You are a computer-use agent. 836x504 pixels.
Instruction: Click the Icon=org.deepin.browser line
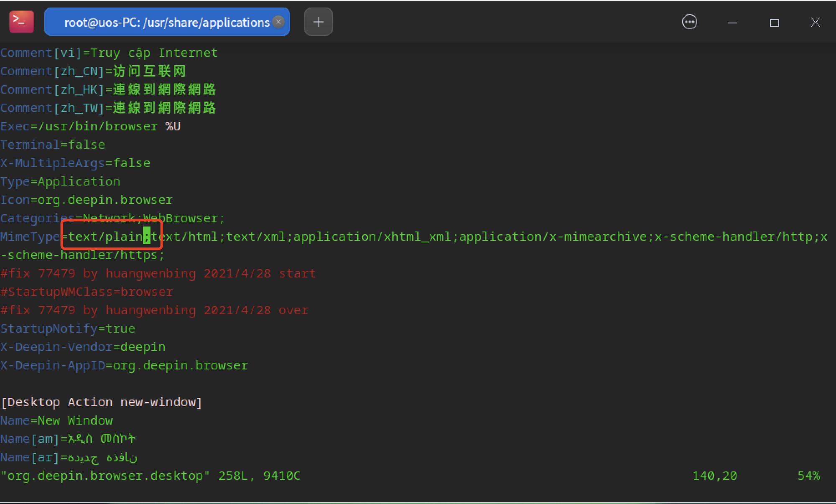[x=87, y=200]
